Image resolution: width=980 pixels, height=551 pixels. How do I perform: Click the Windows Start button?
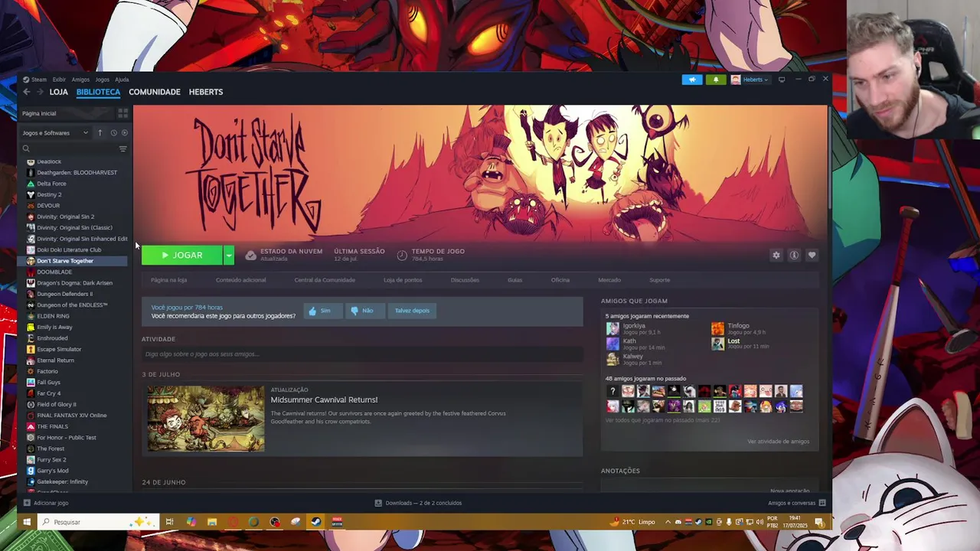[x=26, y=522]
